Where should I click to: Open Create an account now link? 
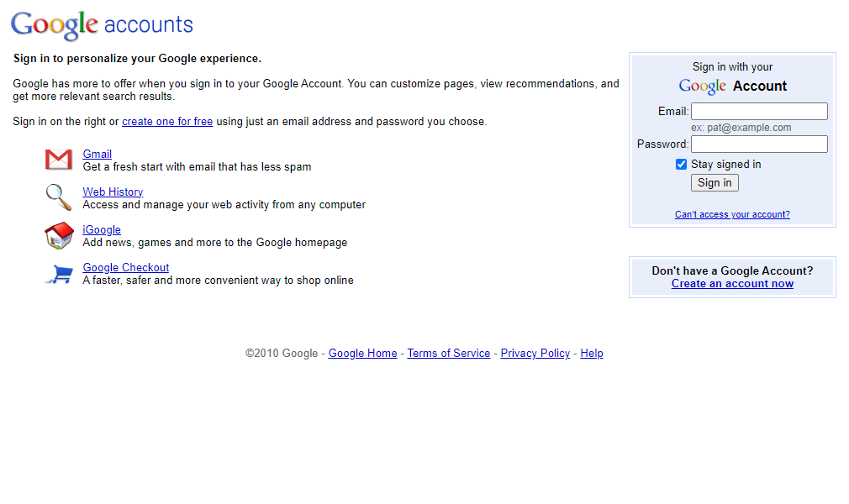point(732,284)
